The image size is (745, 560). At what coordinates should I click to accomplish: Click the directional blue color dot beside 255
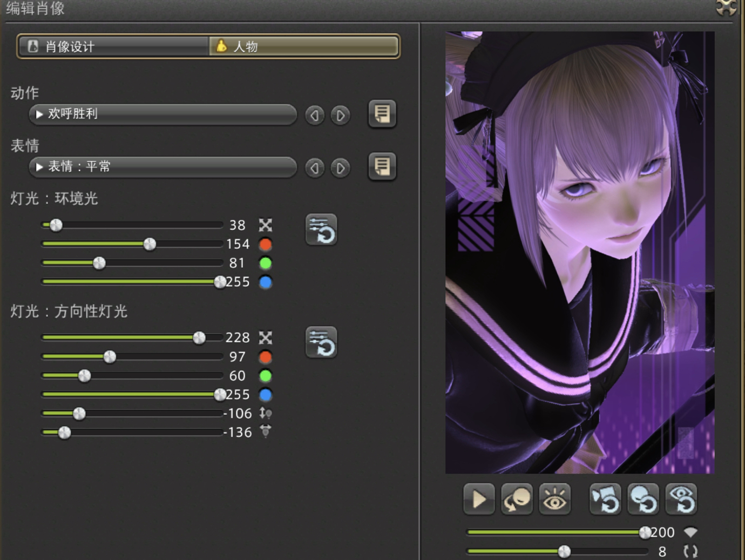click(265, 395)
